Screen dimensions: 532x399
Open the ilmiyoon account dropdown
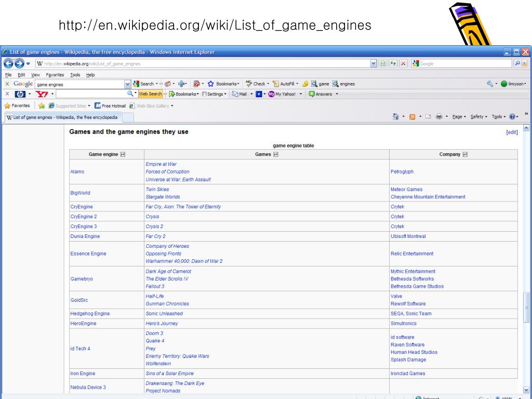pos(514,84)
